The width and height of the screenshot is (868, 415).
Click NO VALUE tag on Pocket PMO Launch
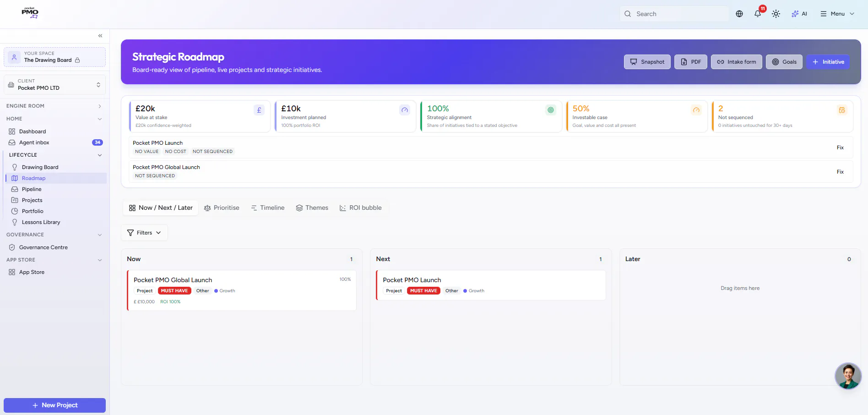(x=146, y=152)
